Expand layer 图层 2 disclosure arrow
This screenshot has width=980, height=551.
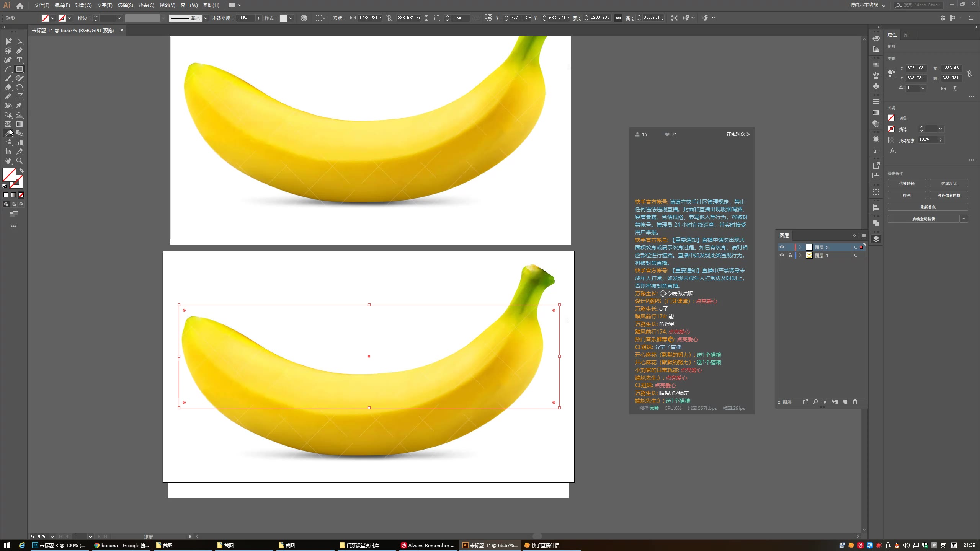(799, 247)
